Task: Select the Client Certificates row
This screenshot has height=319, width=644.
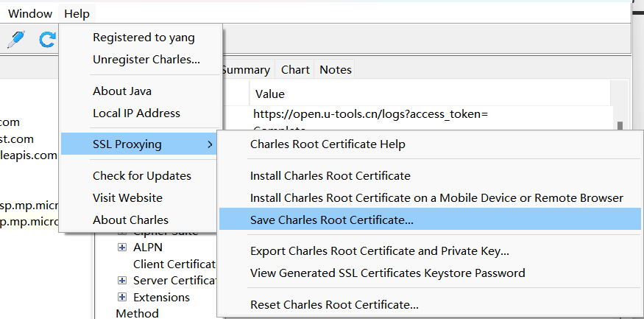Action: point(175,264)
